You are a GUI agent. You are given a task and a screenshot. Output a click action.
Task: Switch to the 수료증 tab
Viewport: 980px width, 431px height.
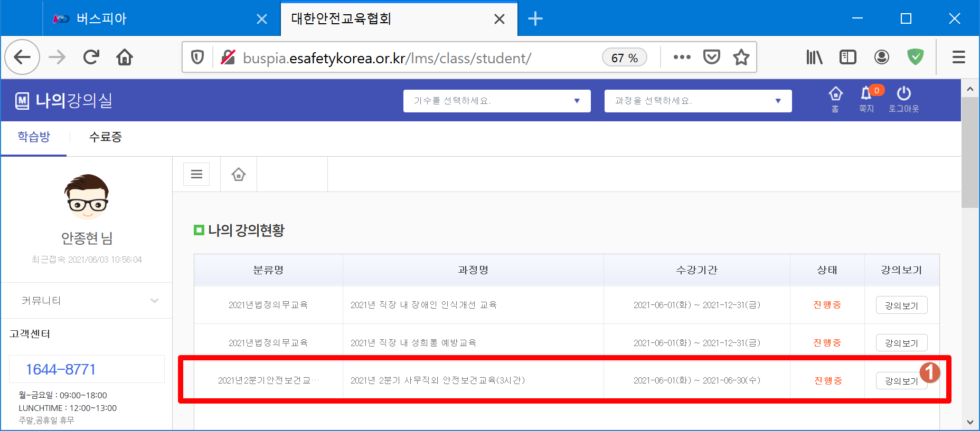(106, 137)
